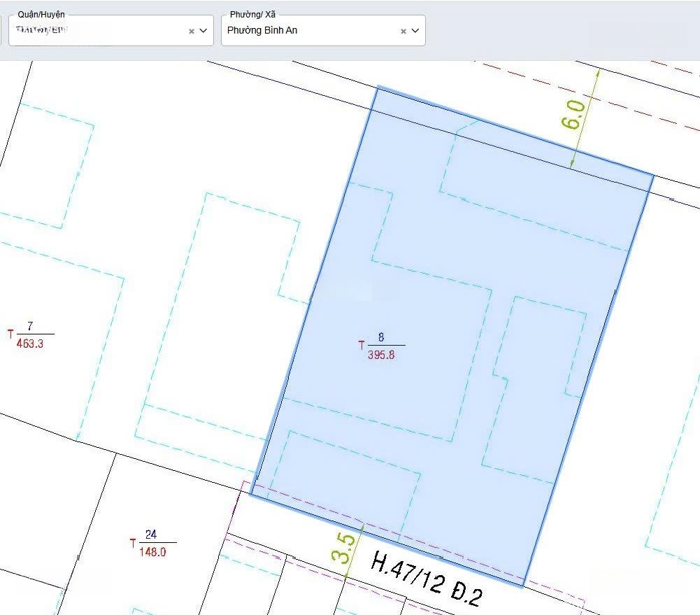This screenshot has width=700, height=615.
Task: Expand the Quận/Huyện dropdown arrow
Action: (x=203, y=31)
